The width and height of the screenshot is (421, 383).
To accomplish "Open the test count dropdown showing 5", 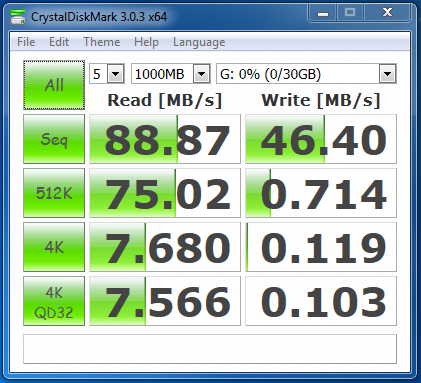I will 107,74.
